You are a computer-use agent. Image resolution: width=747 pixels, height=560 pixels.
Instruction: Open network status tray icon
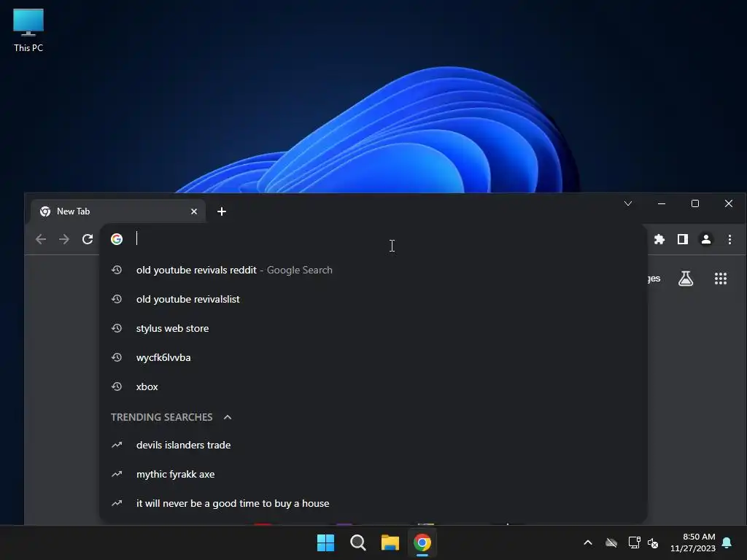point(634,542)
